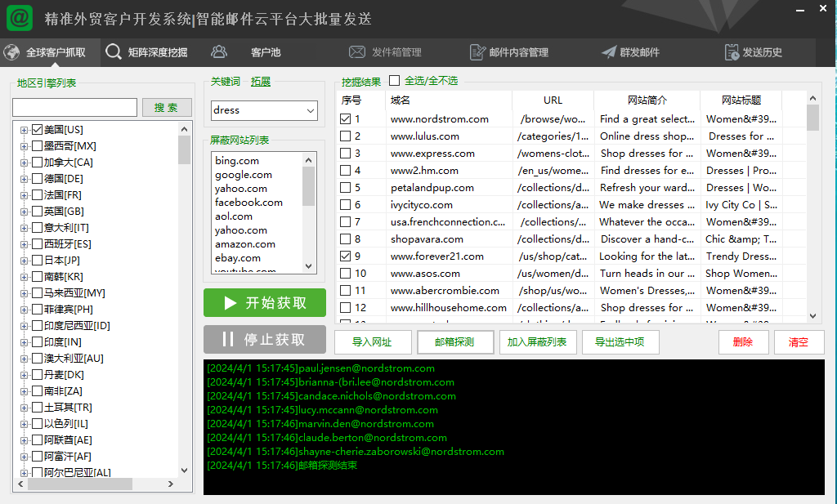Expand the 澳大利亚[AU] tree node
The image size is (837, 504).
[24, 359]
